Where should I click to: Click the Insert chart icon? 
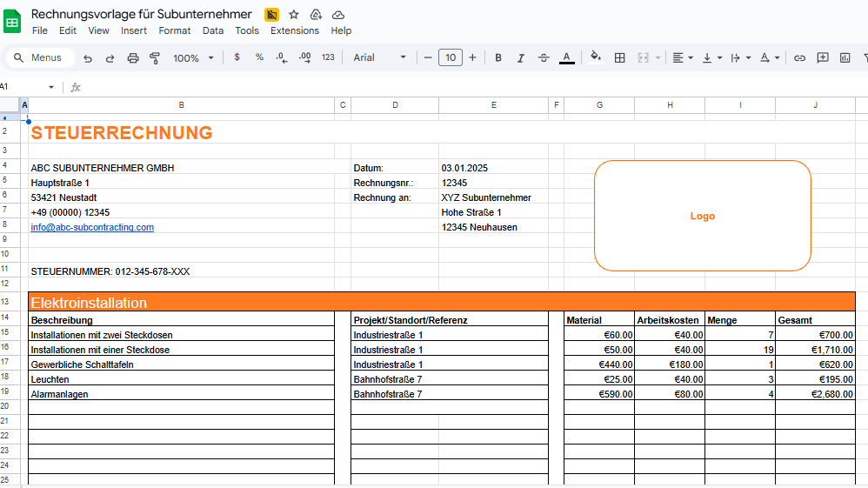tap(845, 57)
